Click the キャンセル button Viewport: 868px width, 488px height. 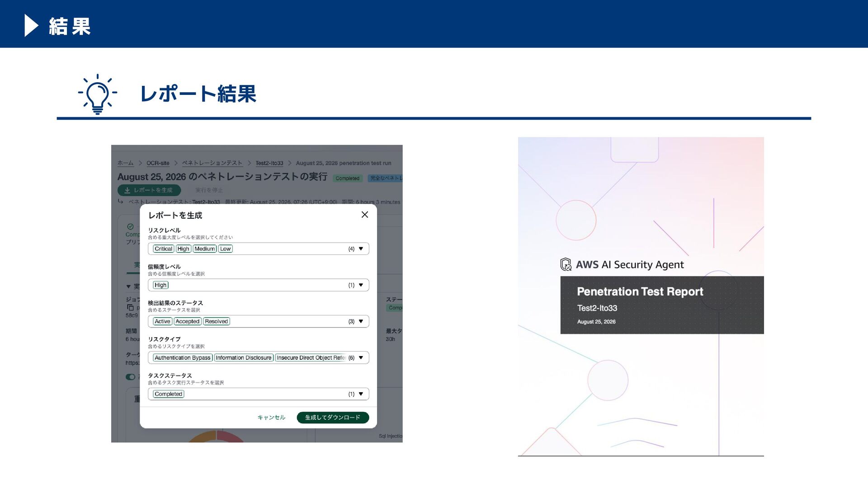click(x=271, y=418)
